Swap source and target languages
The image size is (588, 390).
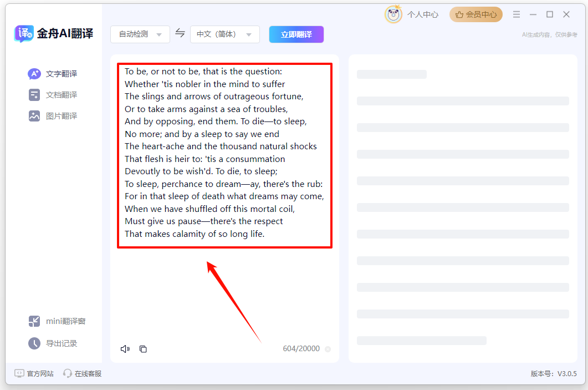coord(180,33)
